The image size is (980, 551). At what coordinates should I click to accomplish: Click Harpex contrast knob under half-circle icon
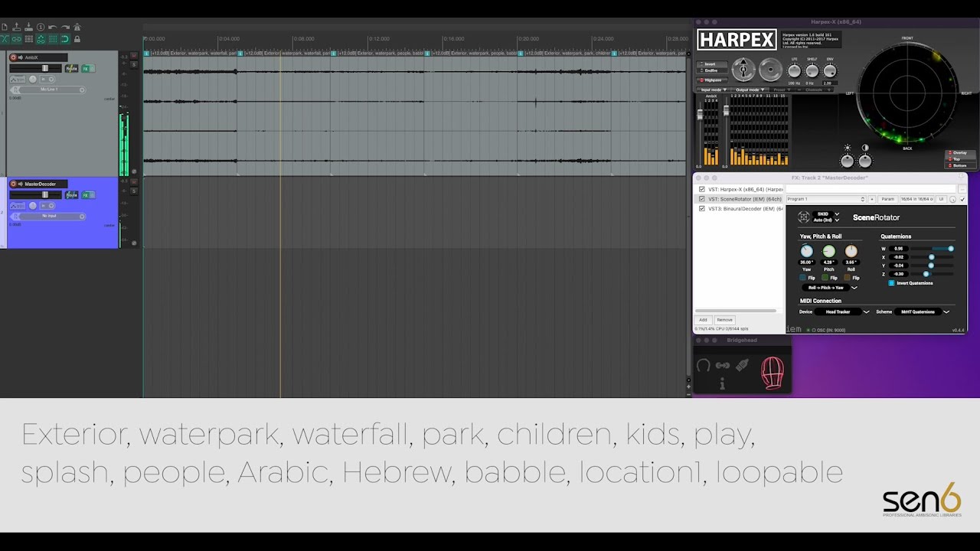[x=865, y=161]
